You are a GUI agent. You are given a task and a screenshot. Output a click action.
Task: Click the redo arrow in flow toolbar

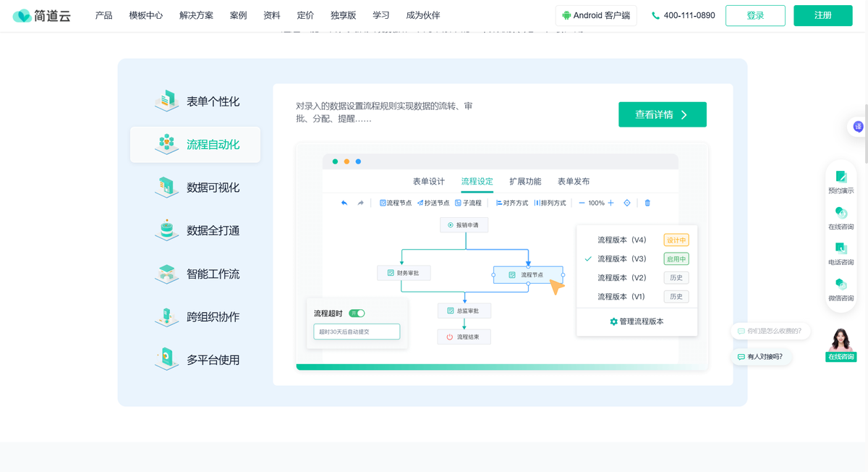tap(360, 203)
